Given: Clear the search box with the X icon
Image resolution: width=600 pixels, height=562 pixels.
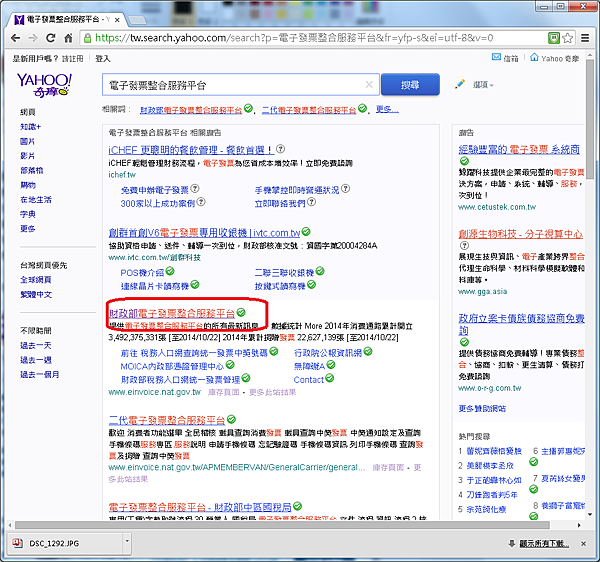Looking at the screenshot, I should [x=369, y=85].
